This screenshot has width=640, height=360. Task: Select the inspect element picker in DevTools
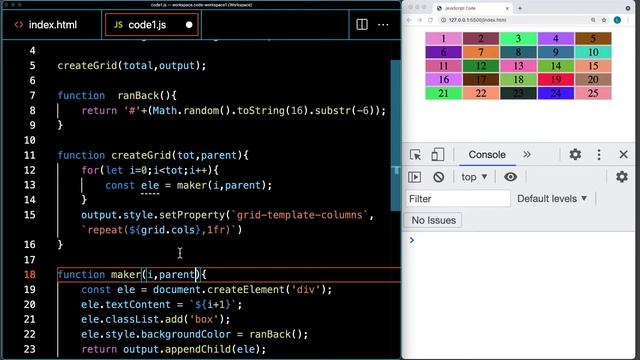tap(415, 155)
